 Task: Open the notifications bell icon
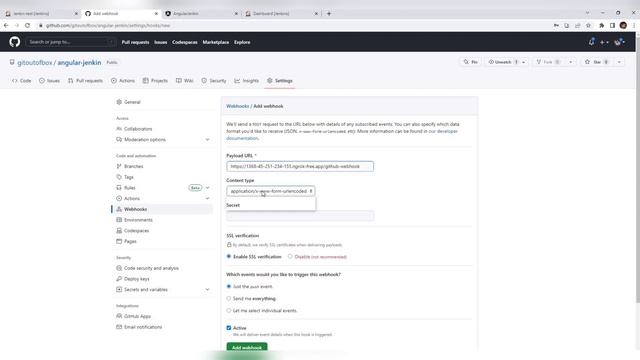tap(591, 42)
